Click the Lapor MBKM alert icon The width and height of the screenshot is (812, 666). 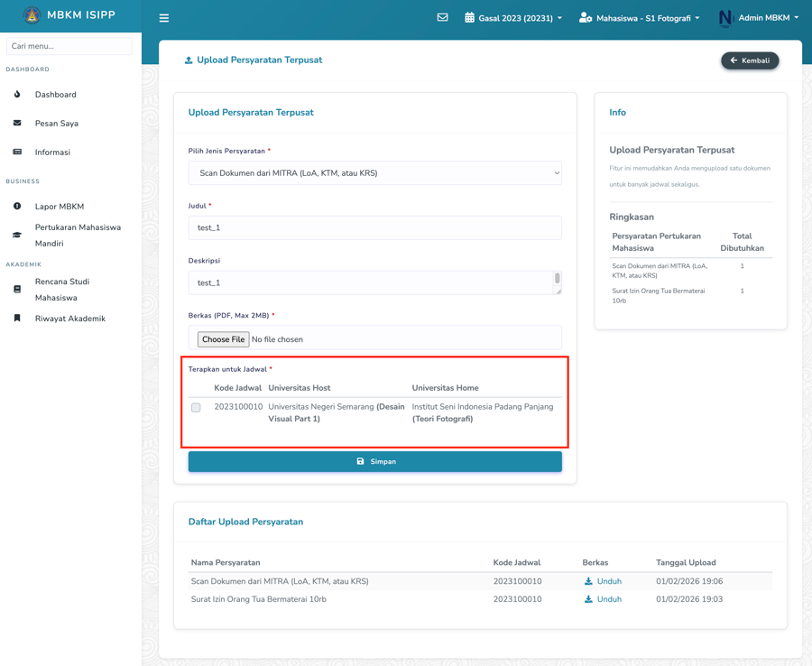(x=17, y=206)
